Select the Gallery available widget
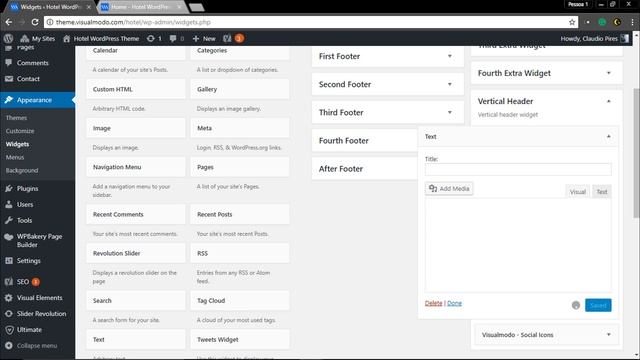 pyautogui.click(x=240, y=89)
